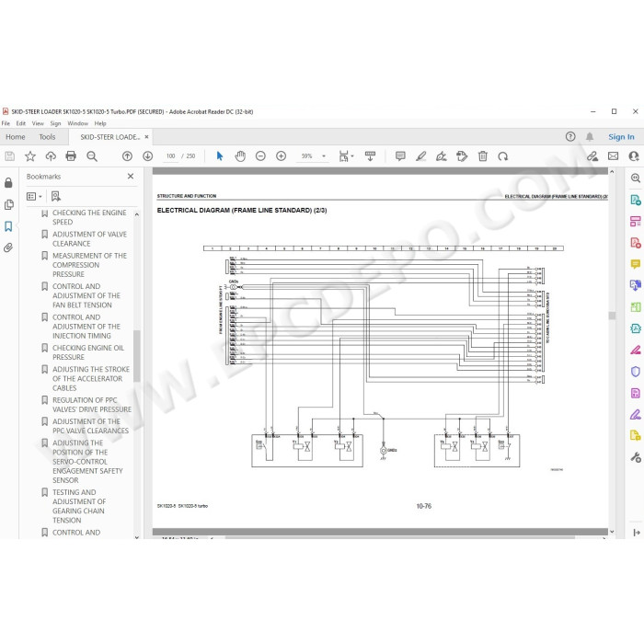Open bookmark MEASUREMENT OF THE COMPRESSION PRESSURE

point(89,265)
